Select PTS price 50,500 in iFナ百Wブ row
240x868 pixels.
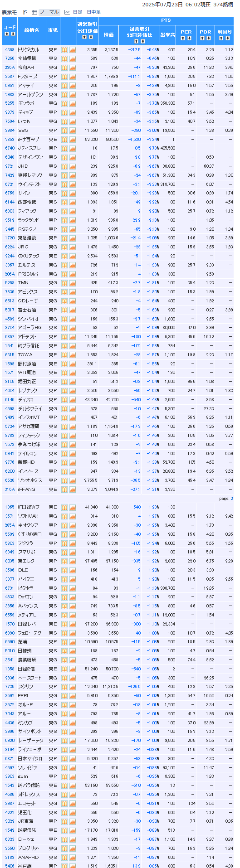click(x=112, y=139)
